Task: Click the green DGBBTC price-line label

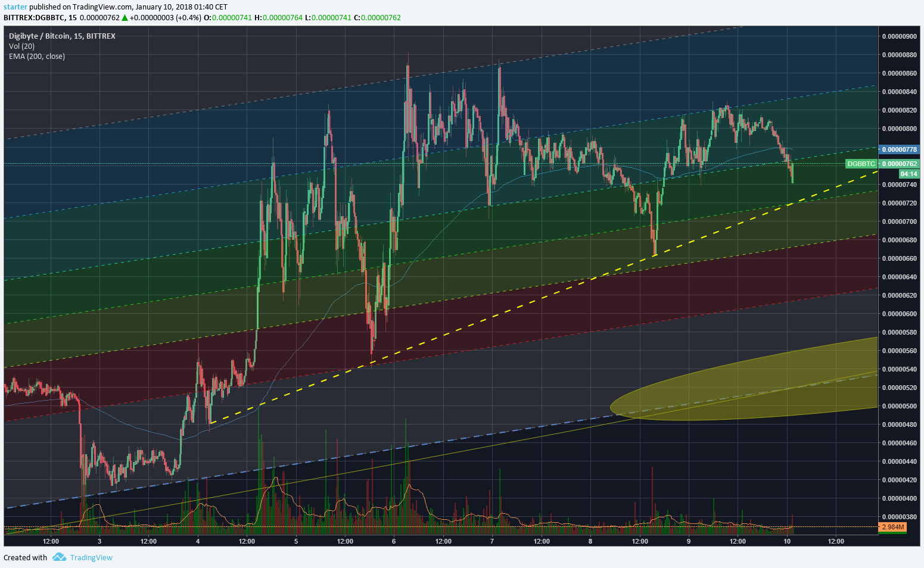Action: tap(861, 164)
